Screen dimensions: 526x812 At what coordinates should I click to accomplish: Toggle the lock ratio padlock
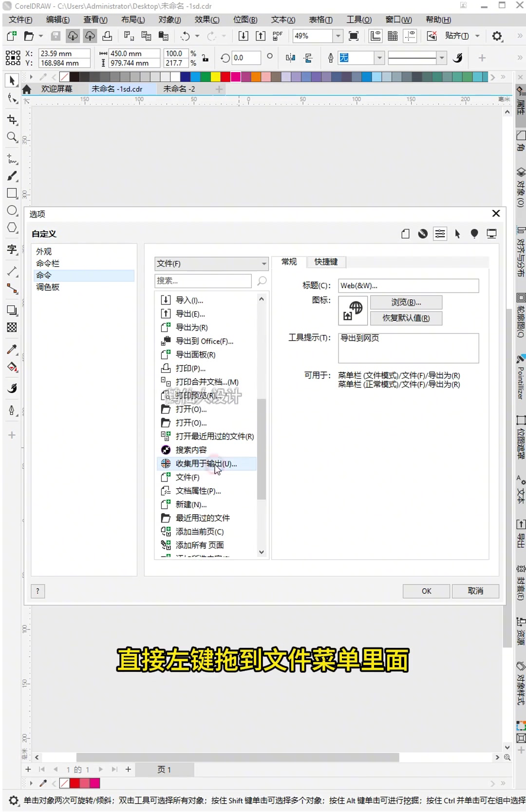click(206, 58)
